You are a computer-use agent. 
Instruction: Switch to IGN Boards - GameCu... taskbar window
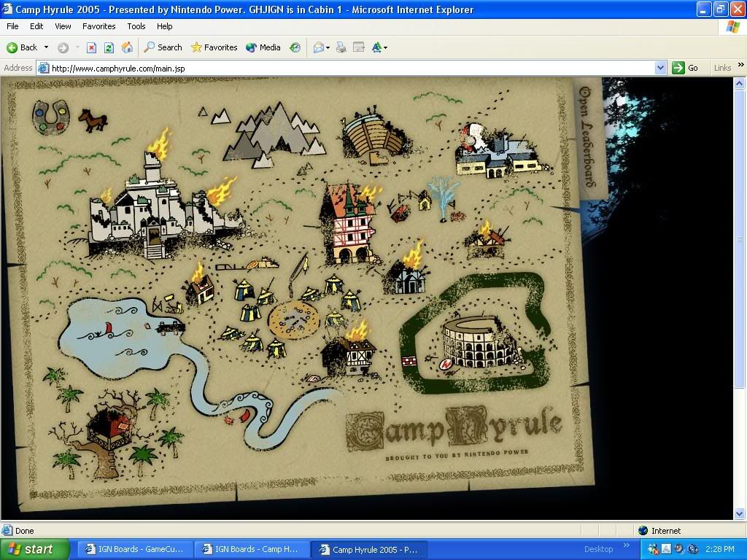135,550
